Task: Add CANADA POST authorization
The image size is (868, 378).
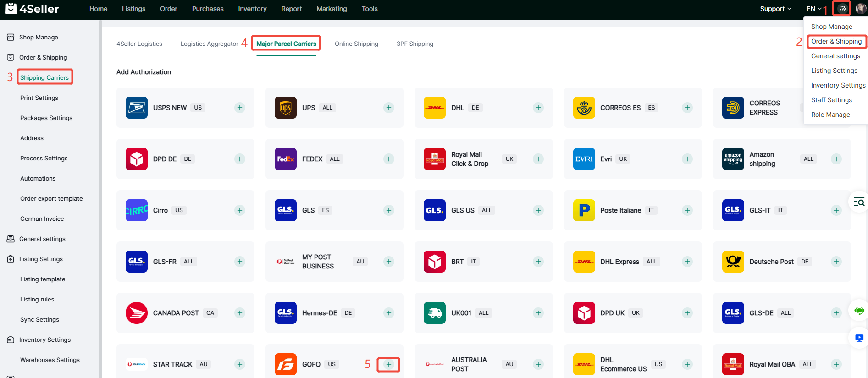Action: [x=240, y=313]
